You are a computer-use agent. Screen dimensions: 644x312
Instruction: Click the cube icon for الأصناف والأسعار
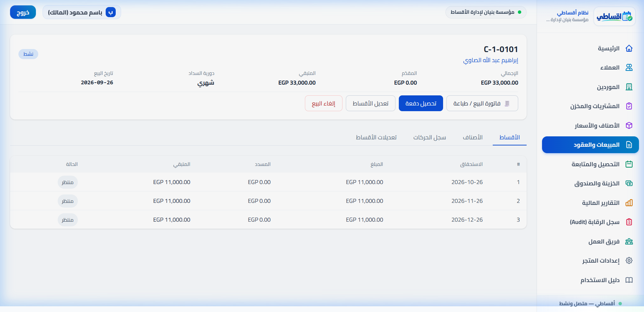tap(629, 126)
